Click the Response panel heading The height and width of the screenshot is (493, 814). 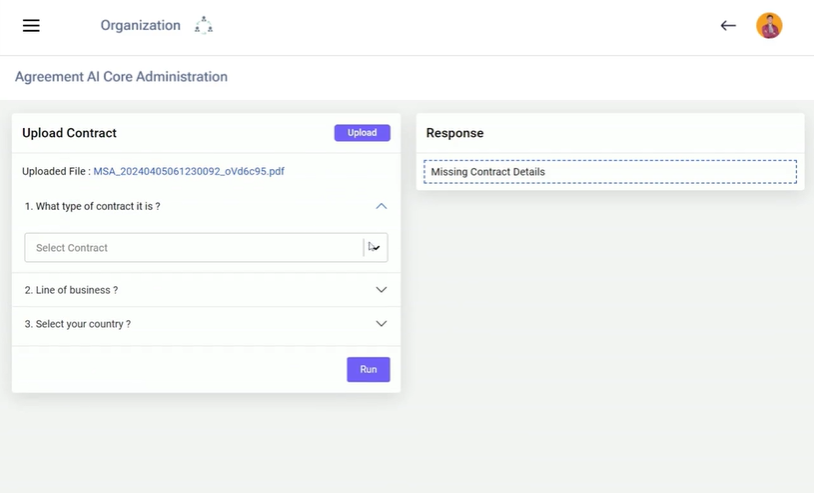tap(455, 133)
